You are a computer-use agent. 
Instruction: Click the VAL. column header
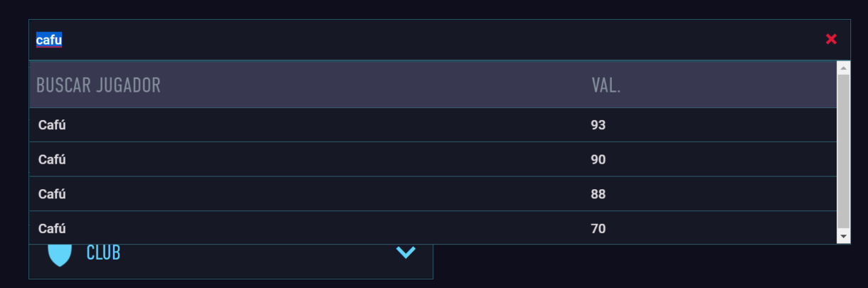click(606, 85)
